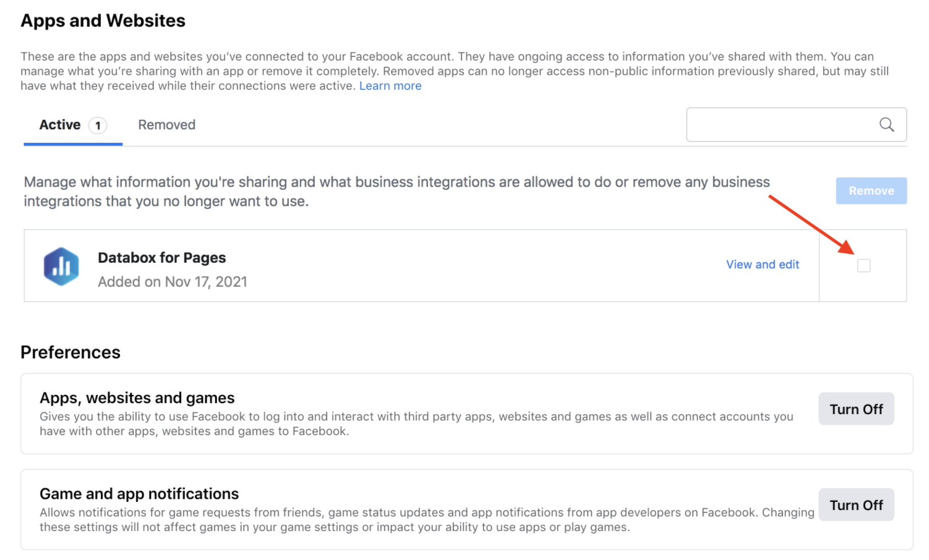Turn off Apps, websites and games

(855, 409)
